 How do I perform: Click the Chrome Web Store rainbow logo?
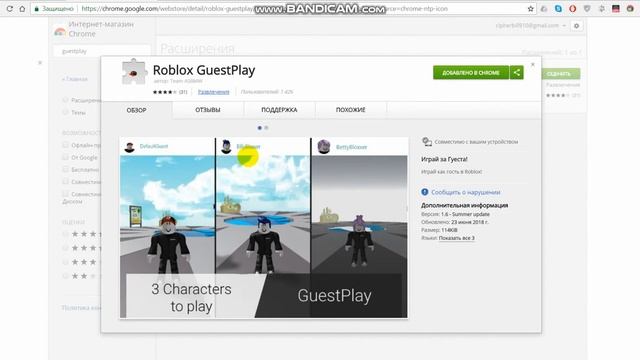point(60,31)
